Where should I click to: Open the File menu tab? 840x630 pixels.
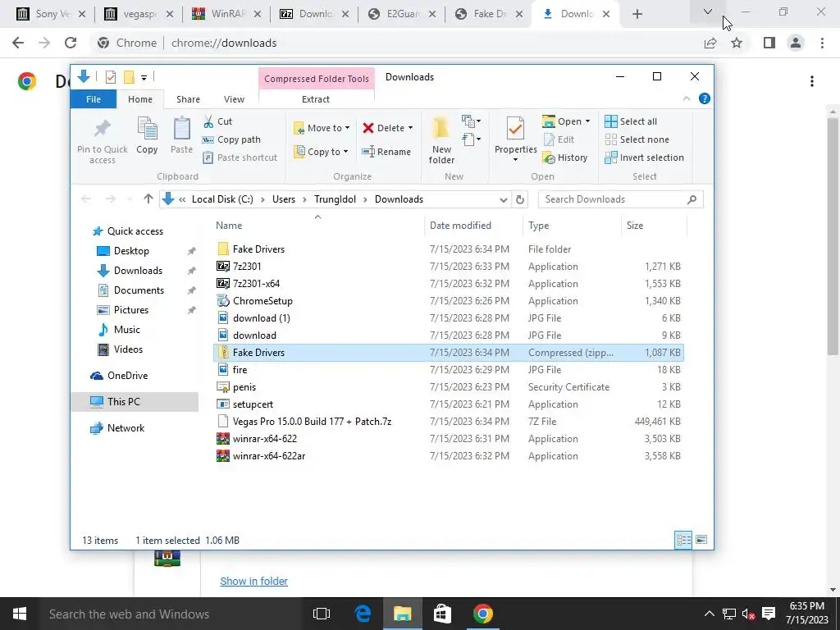coord(94,99)
